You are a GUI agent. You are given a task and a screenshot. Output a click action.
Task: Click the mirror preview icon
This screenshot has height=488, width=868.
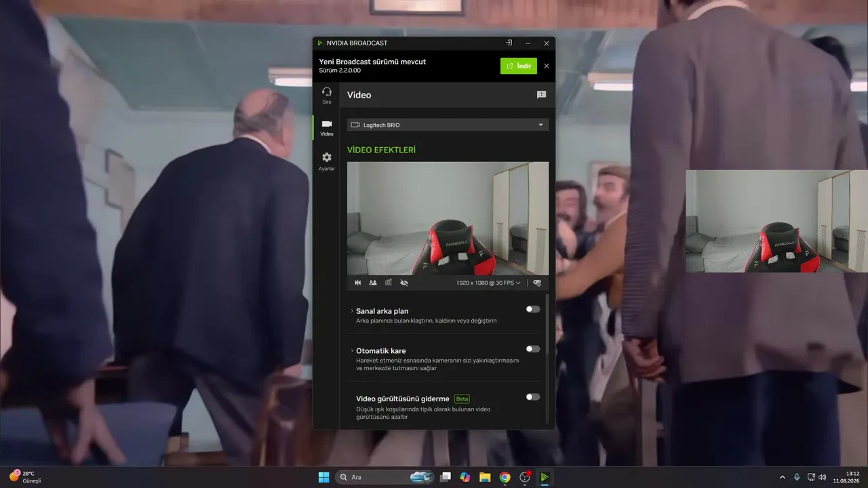[x=358, y=283]
